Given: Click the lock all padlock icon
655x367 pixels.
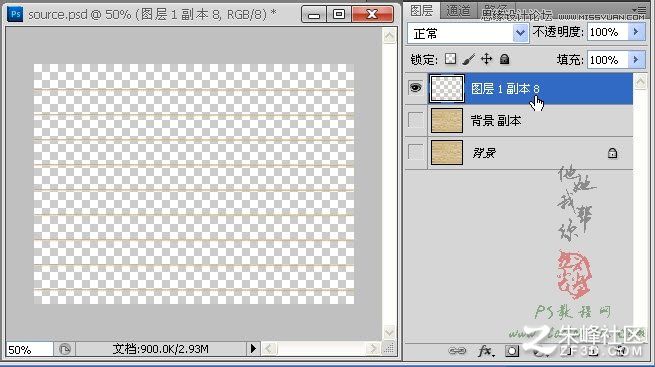Looking at the screenshot, I should [505, 59].
